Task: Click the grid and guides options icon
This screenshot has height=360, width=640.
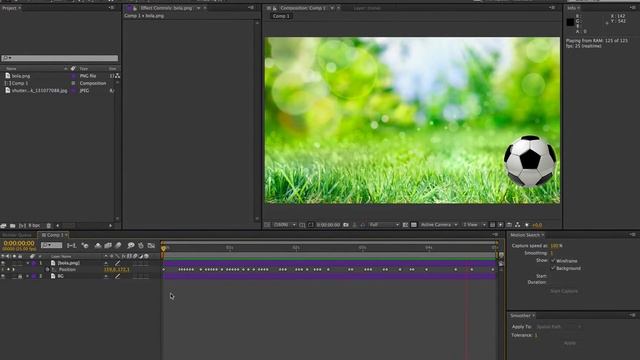Action: (302, 225)
